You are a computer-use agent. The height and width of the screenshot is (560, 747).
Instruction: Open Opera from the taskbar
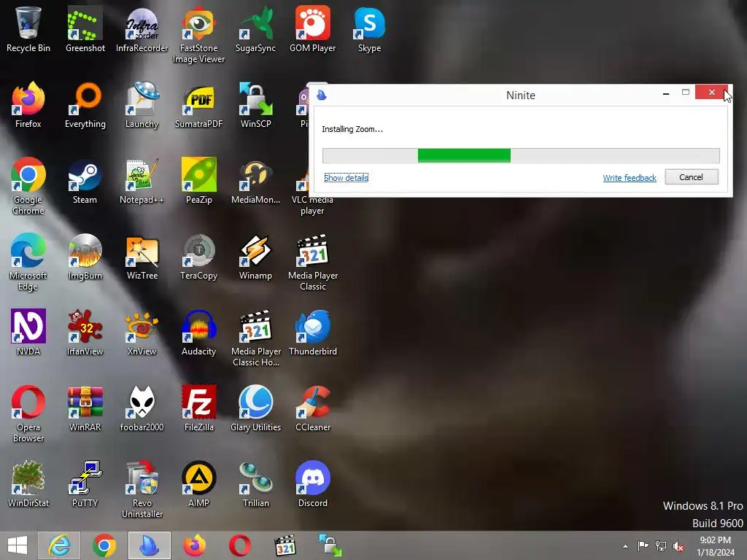tap(239, 545)
